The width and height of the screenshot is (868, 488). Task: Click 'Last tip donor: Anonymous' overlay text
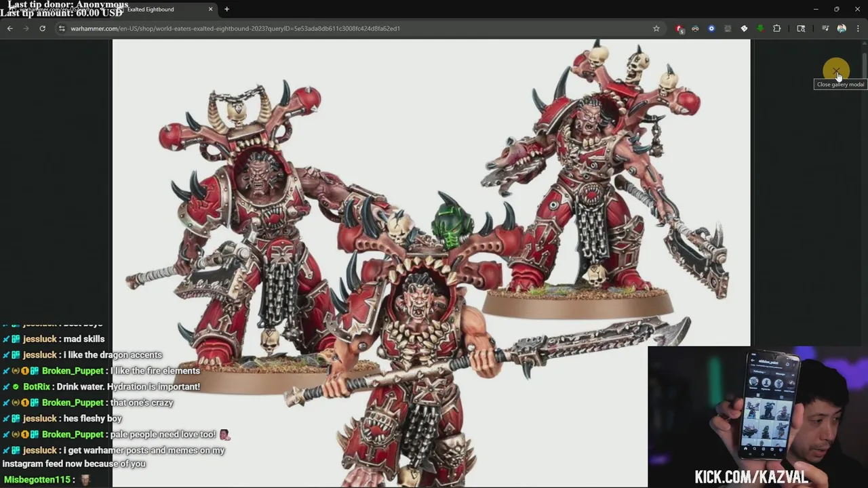click(x=68, y=5)
